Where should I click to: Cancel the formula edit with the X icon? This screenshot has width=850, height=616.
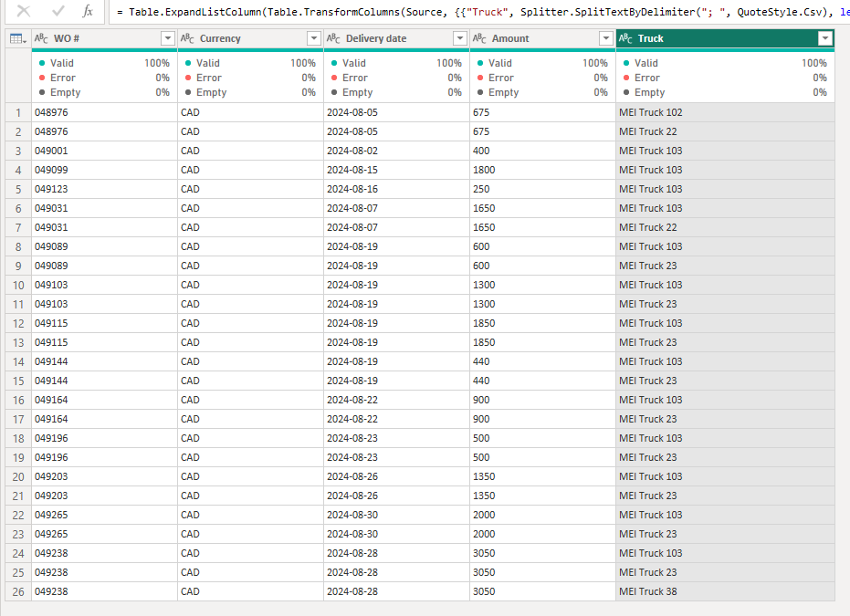24,11
